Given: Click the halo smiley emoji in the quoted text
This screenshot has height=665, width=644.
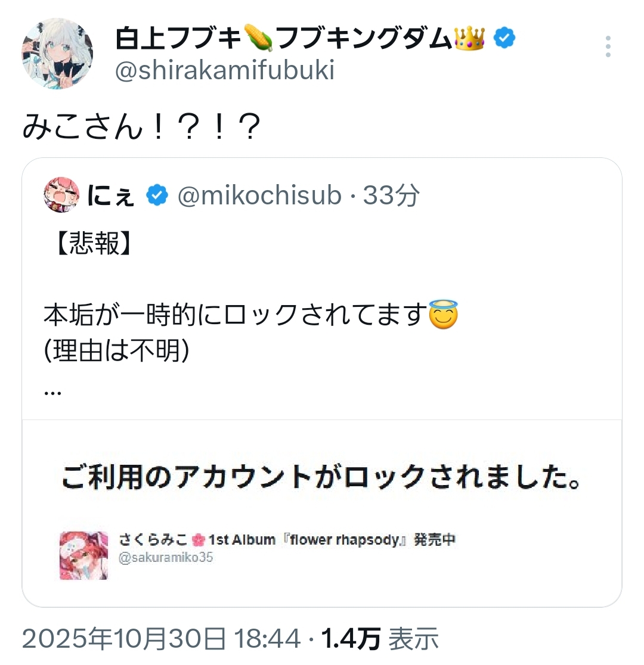Looking at the screenshot, I should pyautogui.click(x=444, y=316).
